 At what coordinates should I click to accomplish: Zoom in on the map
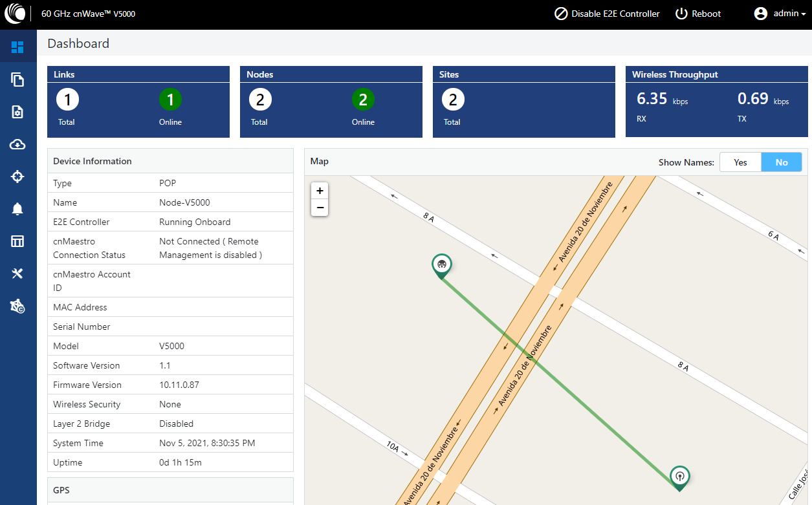320,191
